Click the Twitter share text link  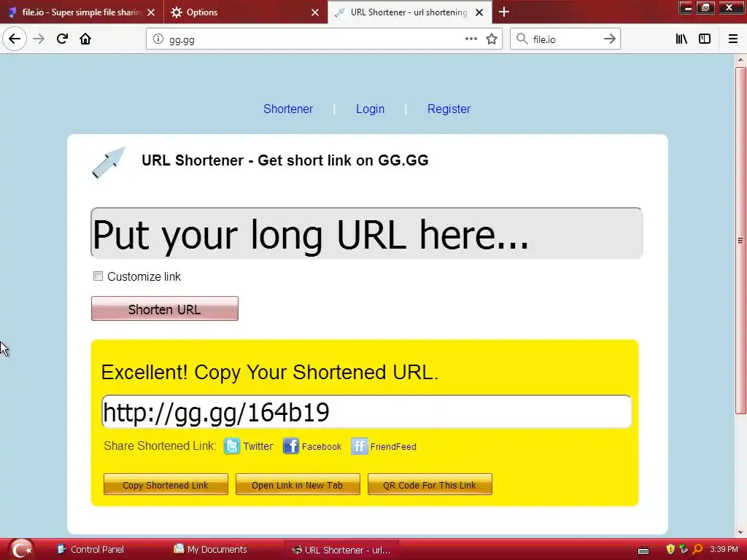pyautogui.click(x=258, y=447)
